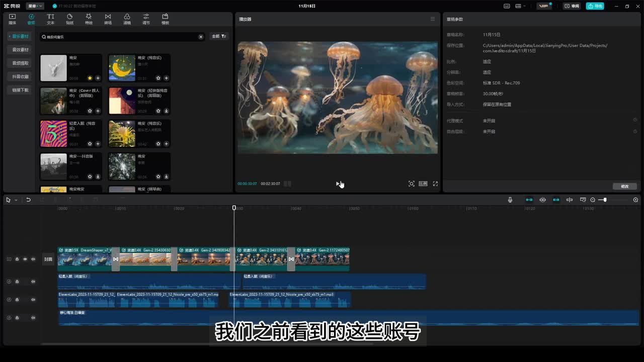The width and height of the screenshot is (644, 362).
Task: Switch to the 文本 (Text) tab
Action: coord(50,19)
